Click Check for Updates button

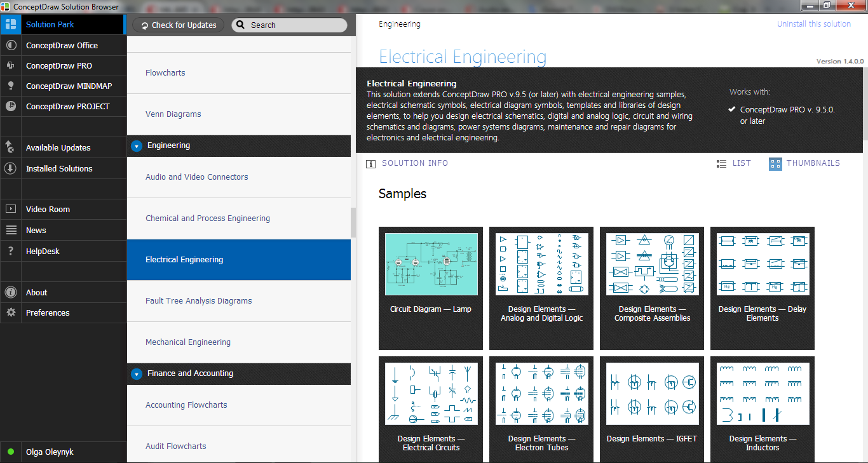(x=179, y=25)
